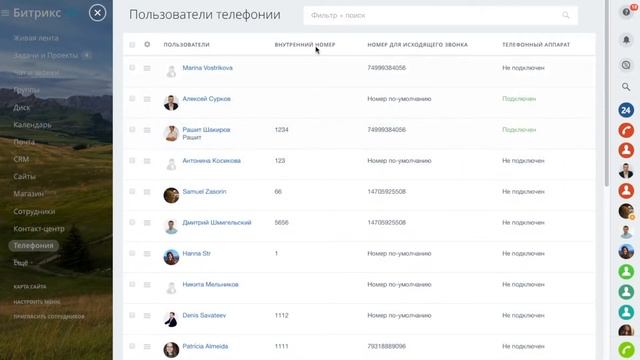This screenshot has width=640, height=360.
Task: Open Календарь in the left menu
Action: pos(32,125)
